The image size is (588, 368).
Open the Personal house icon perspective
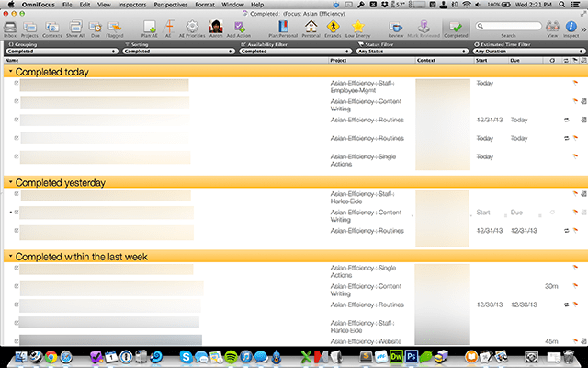(311, 29)
